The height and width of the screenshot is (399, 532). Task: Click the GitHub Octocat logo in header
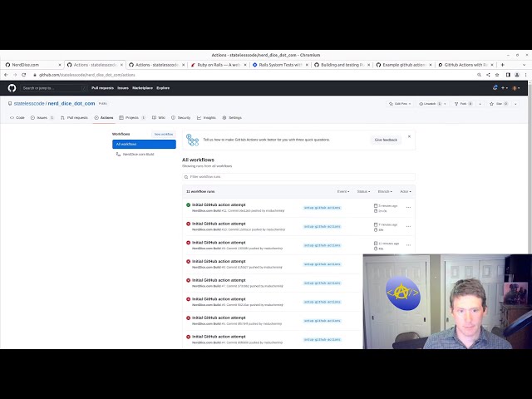pyautogui.click(x=12, y=88)
